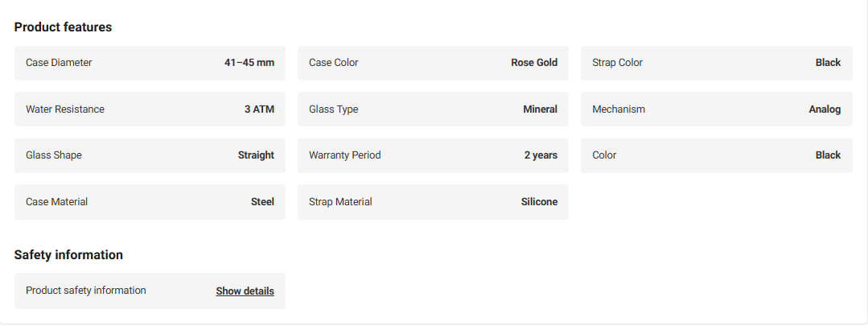This screenshot has width=868, height=326.
Task: Select the Mechanism Analog row
Action: tap(716, 109)
